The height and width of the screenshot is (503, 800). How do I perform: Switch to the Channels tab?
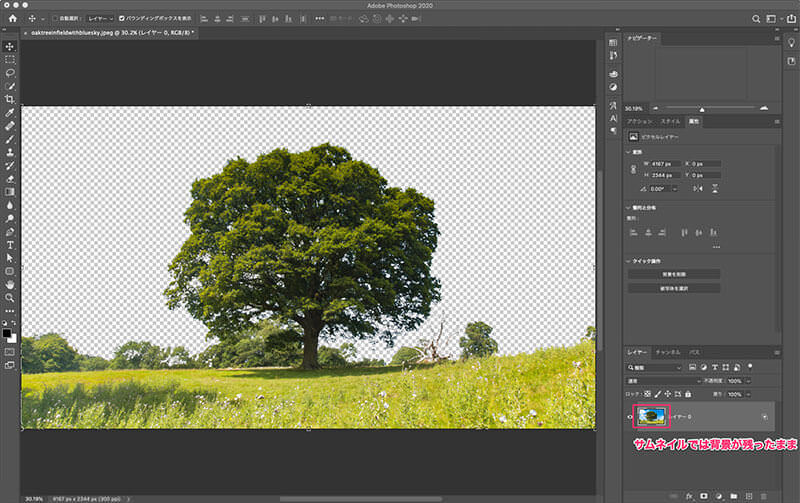pyautogui.click(x=668, y=353)
